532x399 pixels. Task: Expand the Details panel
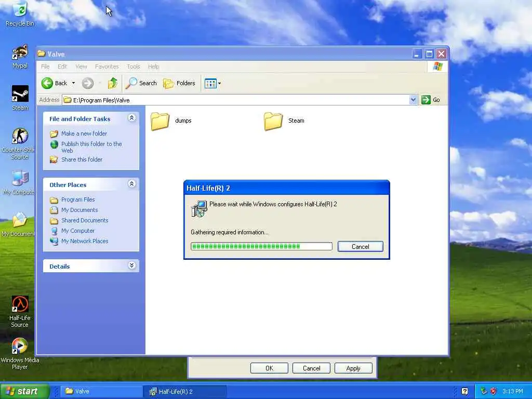pos(131,265)
